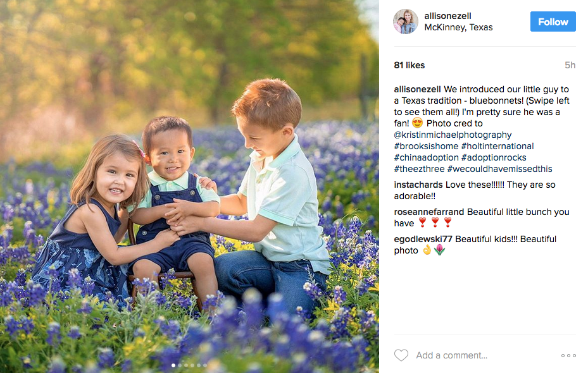The width and height of the screenshot is (588, 373).
Task: Visit instachards commenter profile
Action: pyautogui.click(x=418, y=185)
